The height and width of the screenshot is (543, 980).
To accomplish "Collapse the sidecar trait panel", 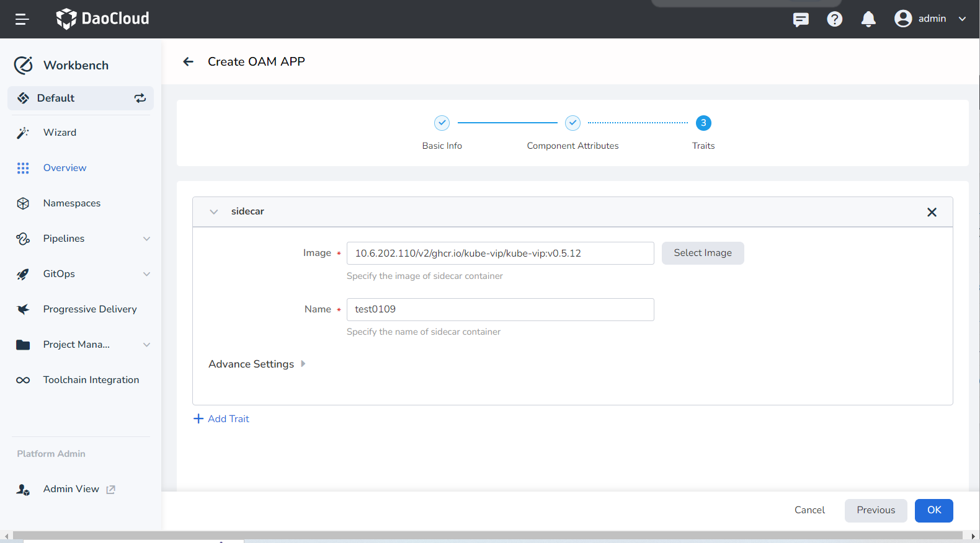I will point(214,212).
